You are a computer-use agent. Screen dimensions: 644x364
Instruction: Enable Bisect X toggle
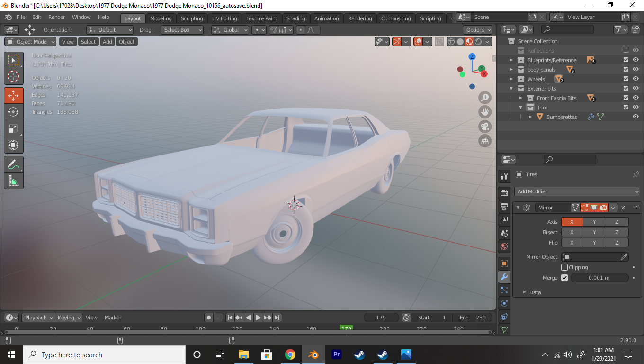pyautogui.click(x=572, y=232)
